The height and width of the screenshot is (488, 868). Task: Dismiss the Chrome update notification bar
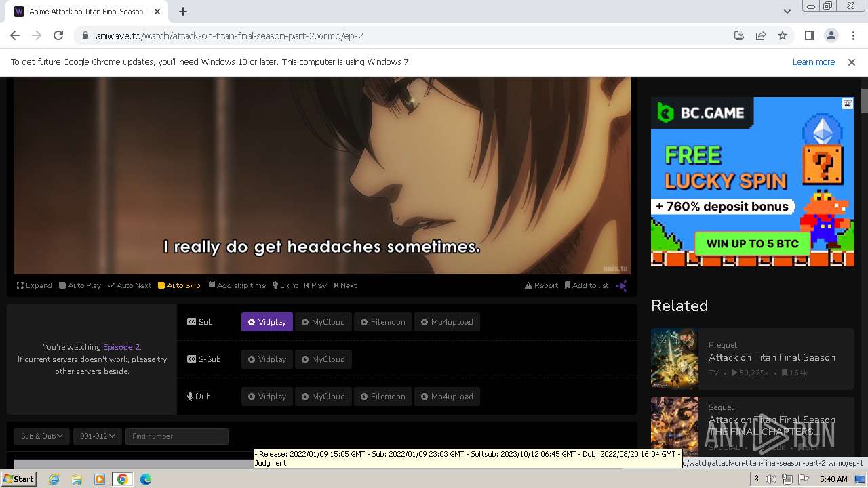(x=852, y=62)
